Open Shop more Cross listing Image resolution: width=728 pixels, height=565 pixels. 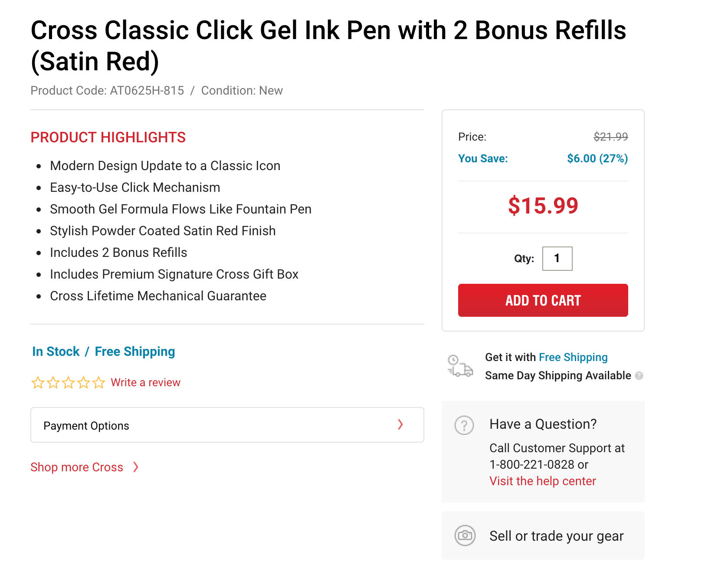pyautogui.click(x=76, y=467)
